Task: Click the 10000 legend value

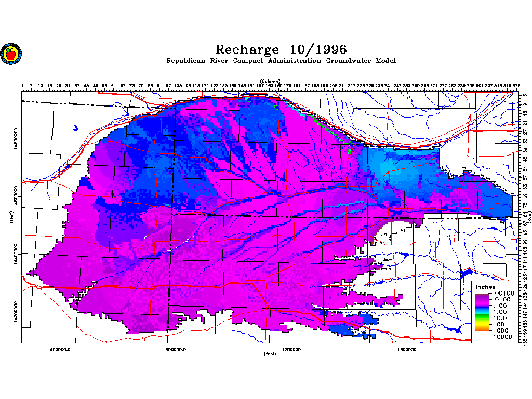Action: [502, 337]
